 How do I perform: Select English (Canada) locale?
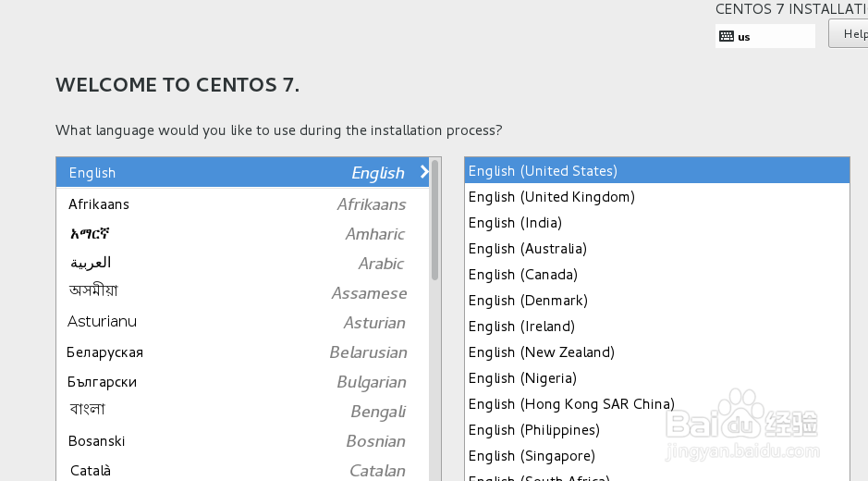[x=657, y=275]
